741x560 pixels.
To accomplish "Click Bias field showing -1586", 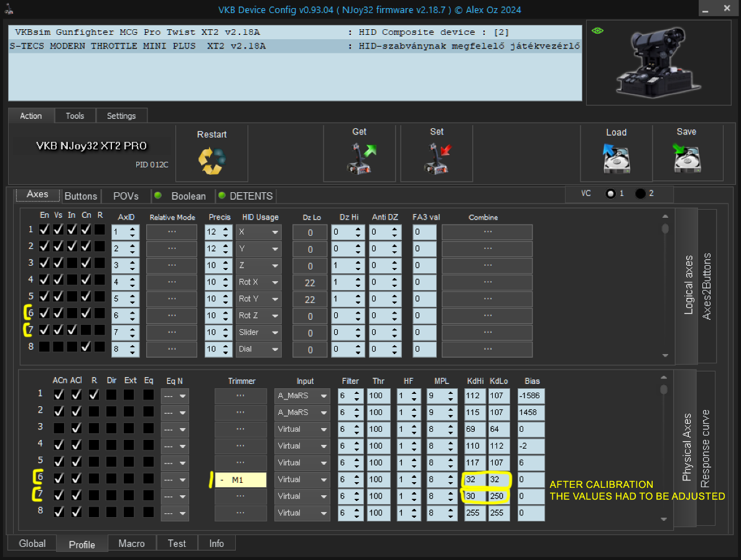I will (531, 396).
